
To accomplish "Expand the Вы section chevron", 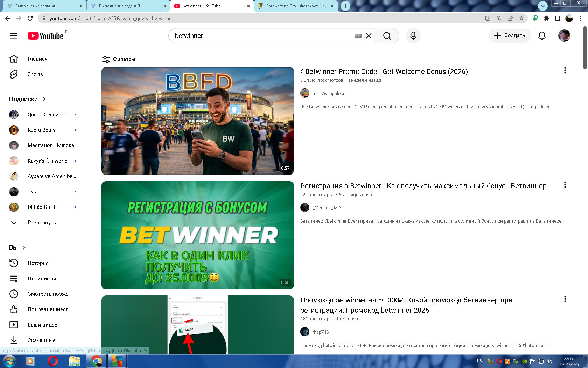I will [x=24, y=247].
